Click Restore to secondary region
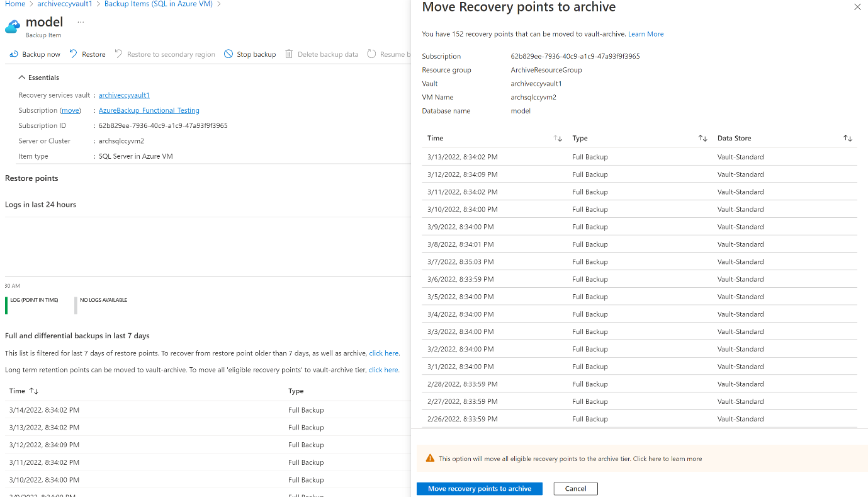The image size is (868, 497). (118, 54)
